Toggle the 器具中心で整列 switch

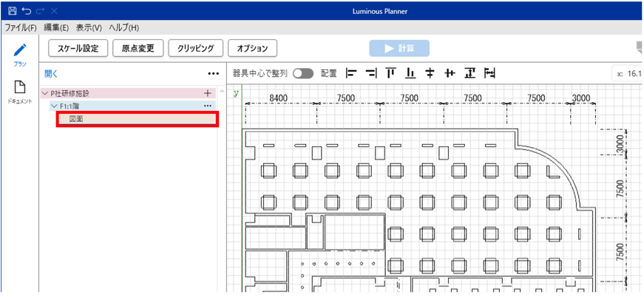(303, 73)
